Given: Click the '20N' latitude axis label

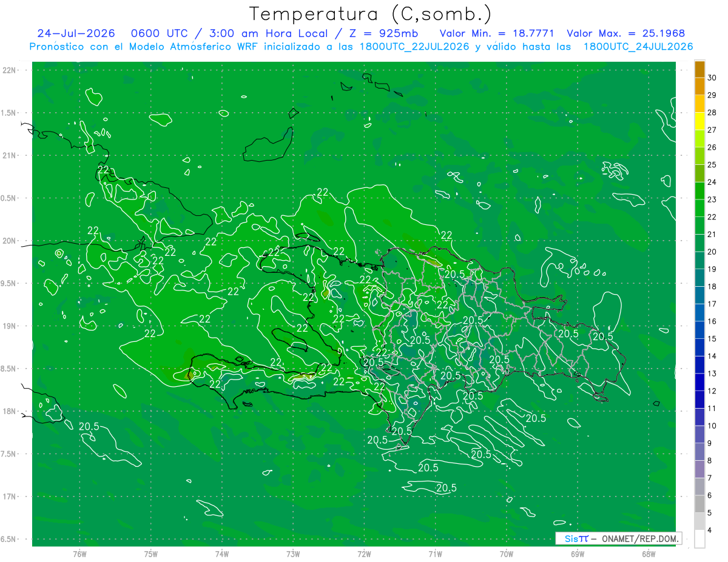Looking at the screenshot, I should click(x=10, y=241).
